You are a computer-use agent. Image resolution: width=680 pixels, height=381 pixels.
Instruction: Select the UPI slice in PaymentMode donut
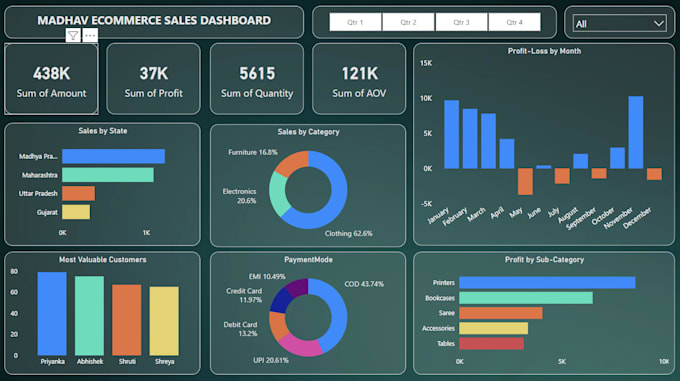(x=301, y=348)
